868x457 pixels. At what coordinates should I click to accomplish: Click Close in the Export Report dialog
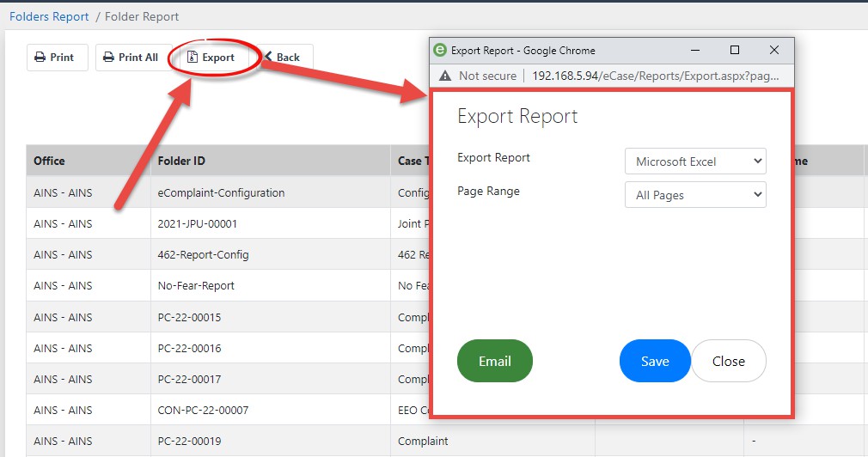pos(729,361)
